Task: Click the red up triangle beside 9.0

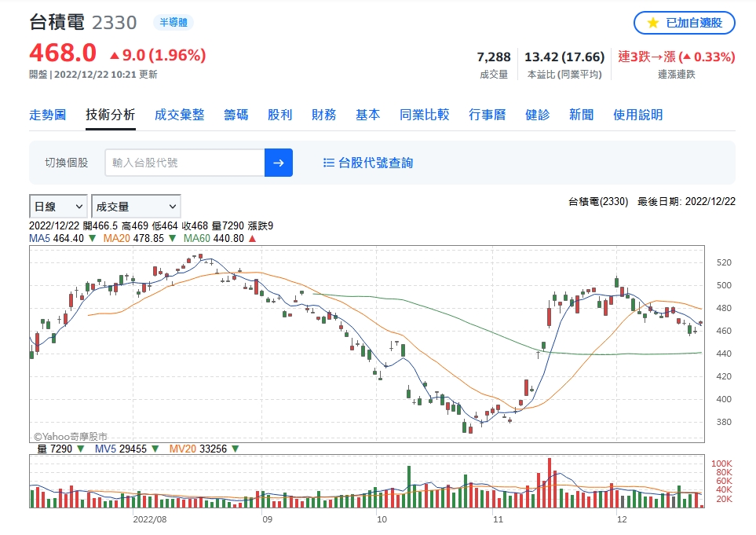Action: pyautogui.click(x=115, y=56)
